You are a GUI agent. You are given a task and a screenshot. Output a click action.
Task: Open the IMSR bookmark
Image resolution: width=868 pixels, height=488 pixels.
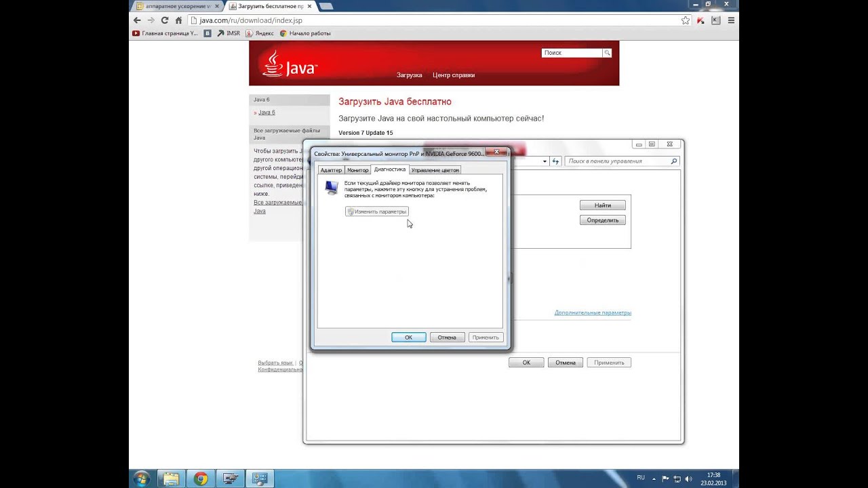coord(229,33)
